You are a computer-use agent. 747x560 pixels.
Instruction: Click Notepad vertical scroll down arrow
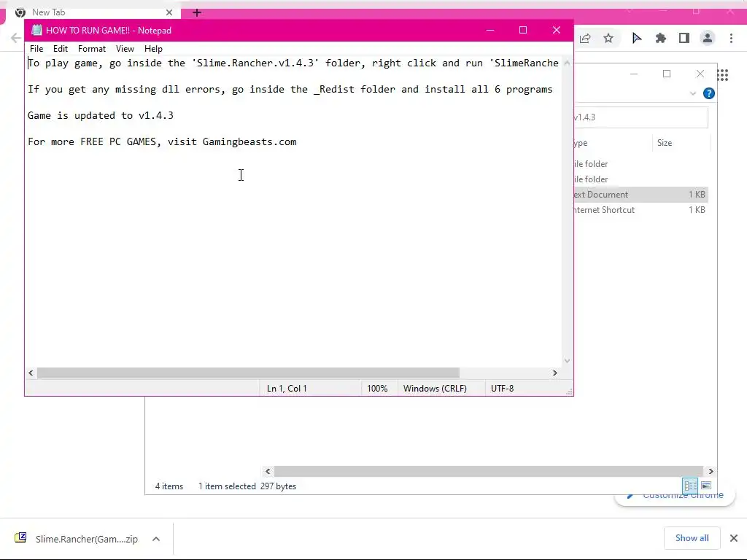[x=567, y=360]
